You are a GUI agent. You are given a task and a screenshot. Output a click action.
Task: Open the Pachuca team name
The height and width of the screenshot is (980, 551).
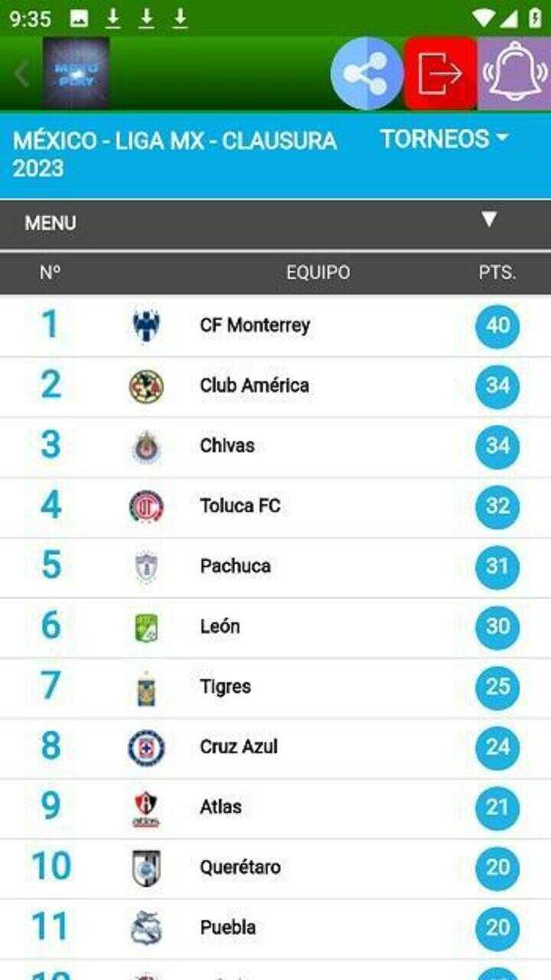pyautogui.click(x=236, y=567)
